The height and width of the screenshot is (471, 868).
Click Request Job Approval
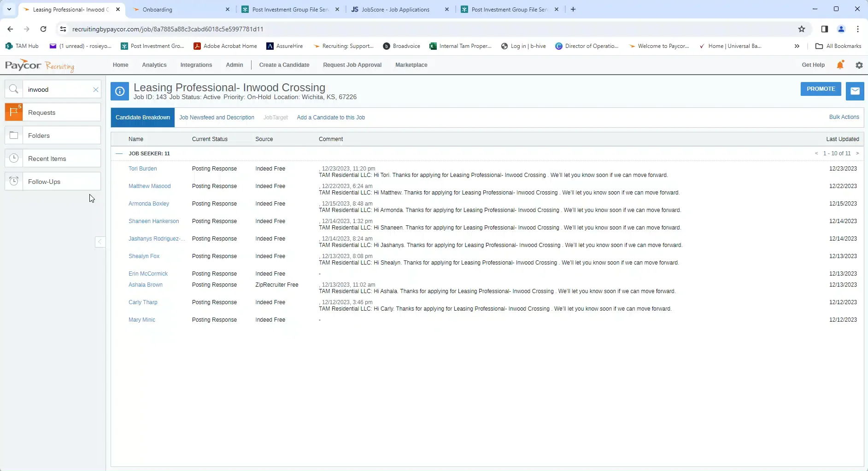(352, 65)
